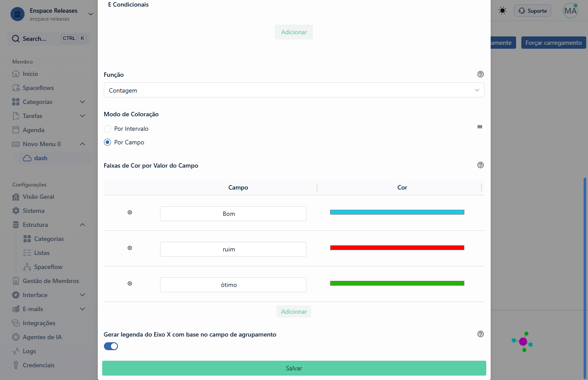Select the Por Campo radio option
Screen dimensions: 588x380
[x=107, y=143]
